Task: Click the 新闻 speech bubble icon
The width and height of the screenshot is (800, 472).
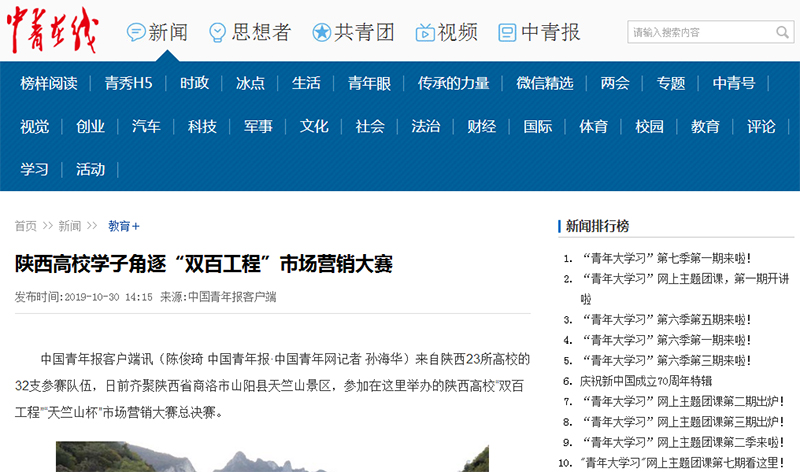Action: point(136,32)
